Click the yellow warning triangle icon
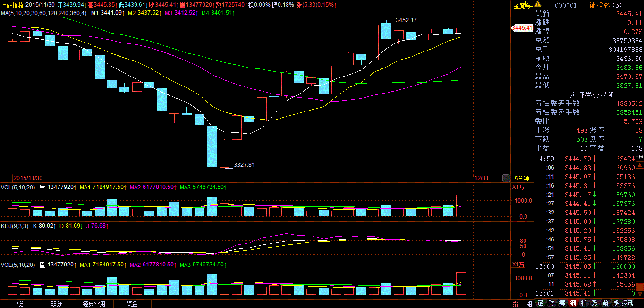The height and width of the screenshot is (308, 644). (538, 5)
